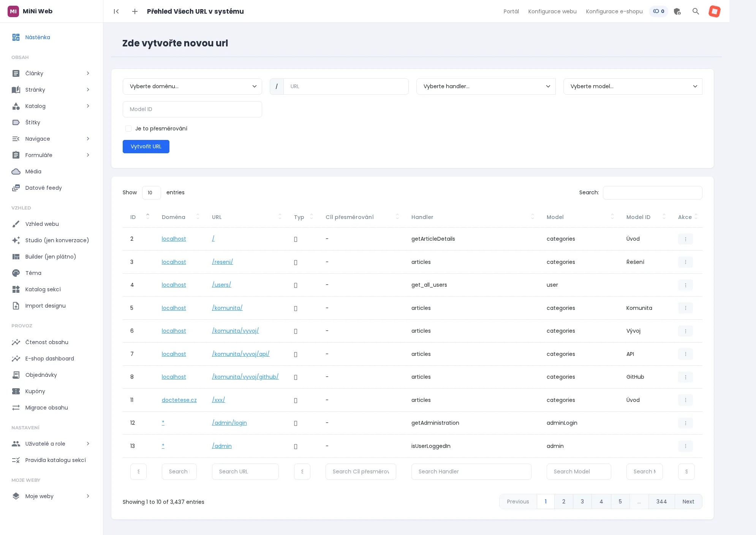
Task: Open the /komunita/vyvoj/github/ link
Action: pyautogui.click(x=245, y=377)
